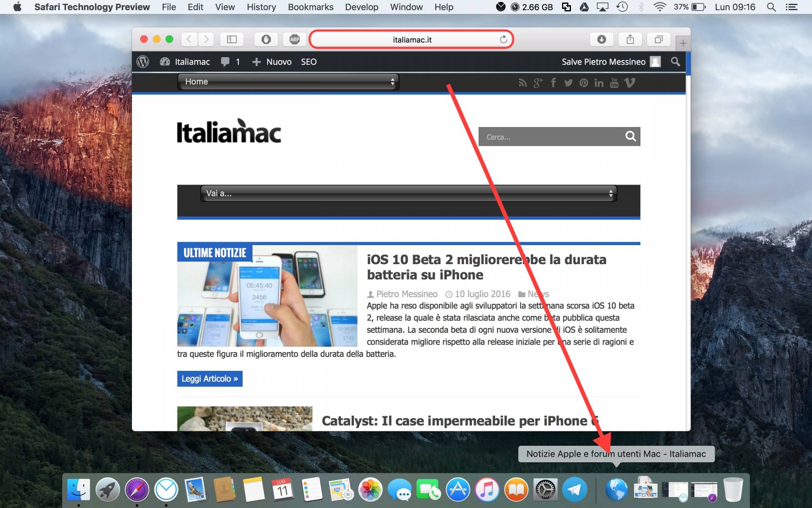Show the Safari downloads button
812x508 pixels.
pos(601,39)
